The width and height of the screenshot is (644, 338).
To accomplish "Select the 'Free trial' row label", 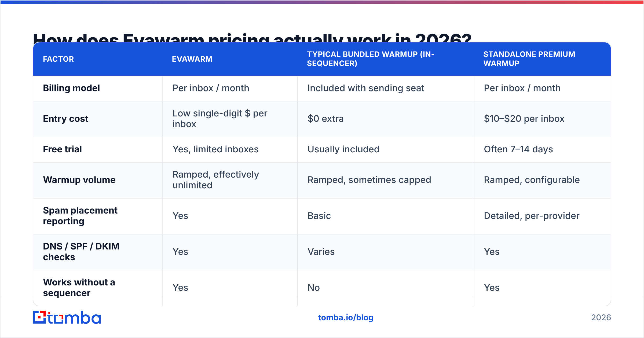I will [x=62, y=149].
